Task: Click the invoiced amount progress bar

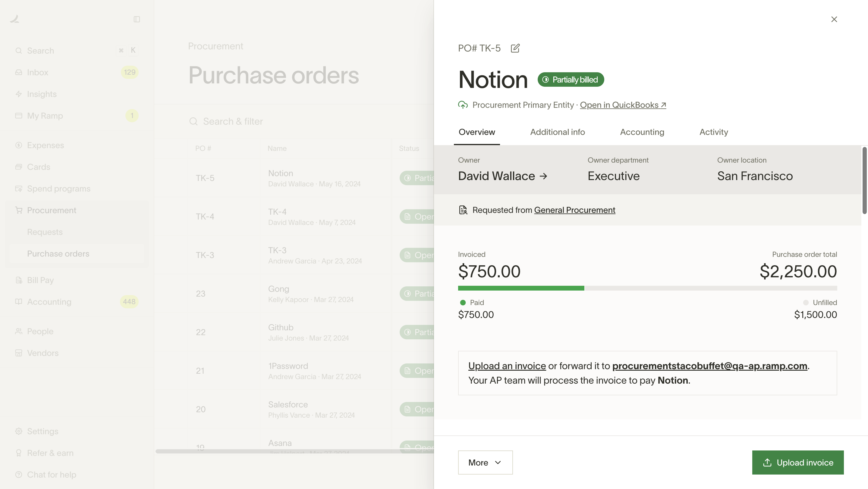Action: (x=647, y=288)
